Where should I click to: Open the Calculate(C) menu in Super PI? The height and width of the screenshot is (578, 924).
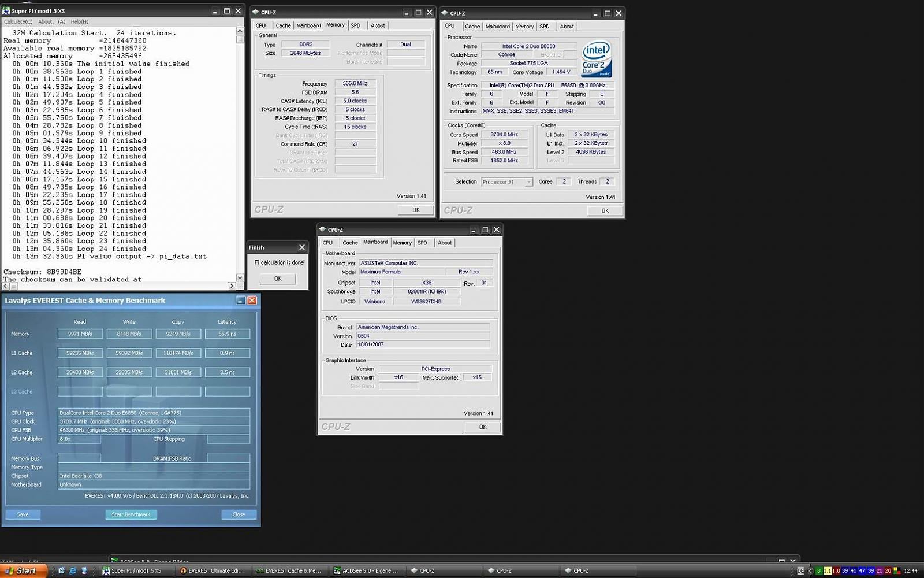coord(18,22)
